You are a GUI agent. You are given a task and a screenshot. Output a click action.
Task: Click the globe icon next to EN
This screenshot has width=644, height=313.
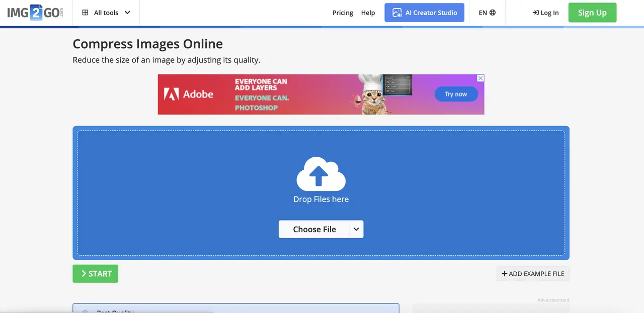point(493,13)
